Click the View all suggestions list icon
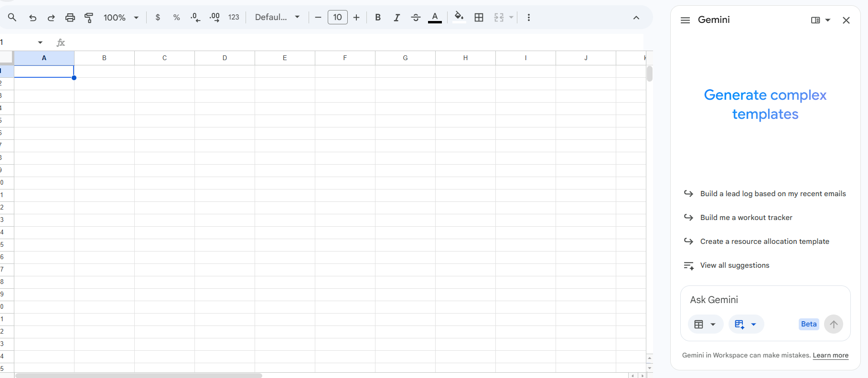The height and width of the screenshot is (378, 868). (x=688, y=266)
